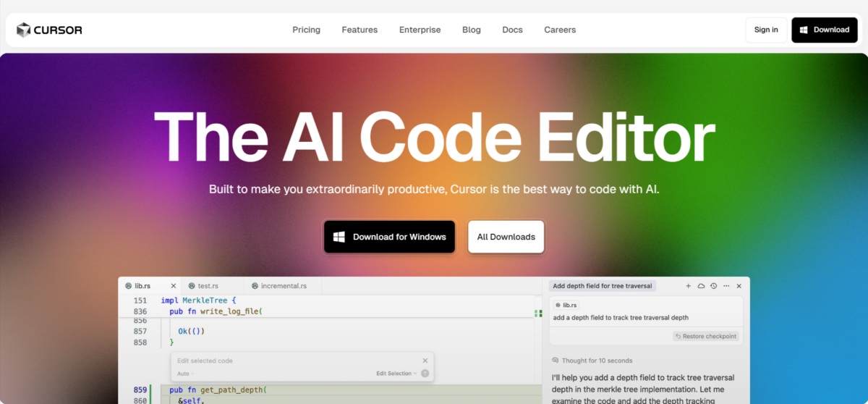Expand the Auto model dropdown
The image size is (868, 404).
coord(185,374)
